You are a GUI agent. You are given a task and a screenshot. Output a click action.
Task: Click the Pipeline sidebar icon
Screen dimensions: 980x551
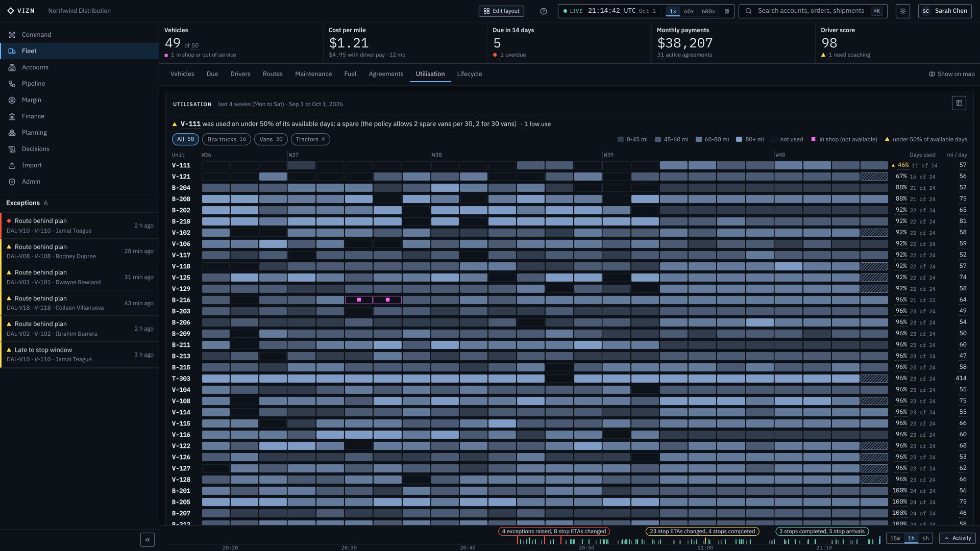(12, 84)
